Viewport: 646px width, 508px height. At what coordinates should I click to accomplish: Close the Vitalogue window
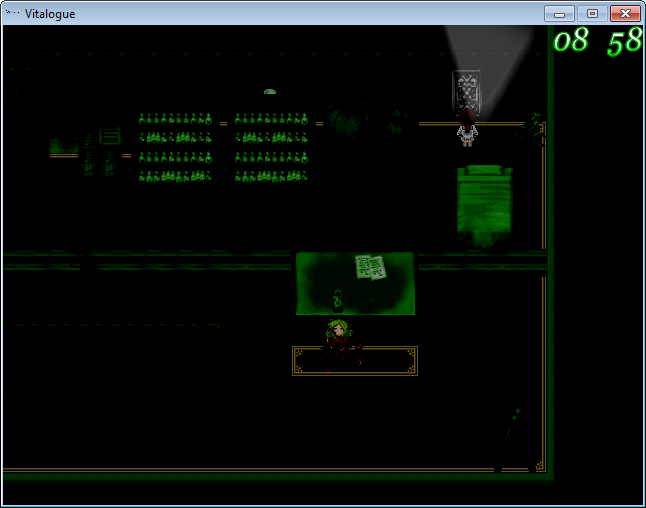(625, 14)
